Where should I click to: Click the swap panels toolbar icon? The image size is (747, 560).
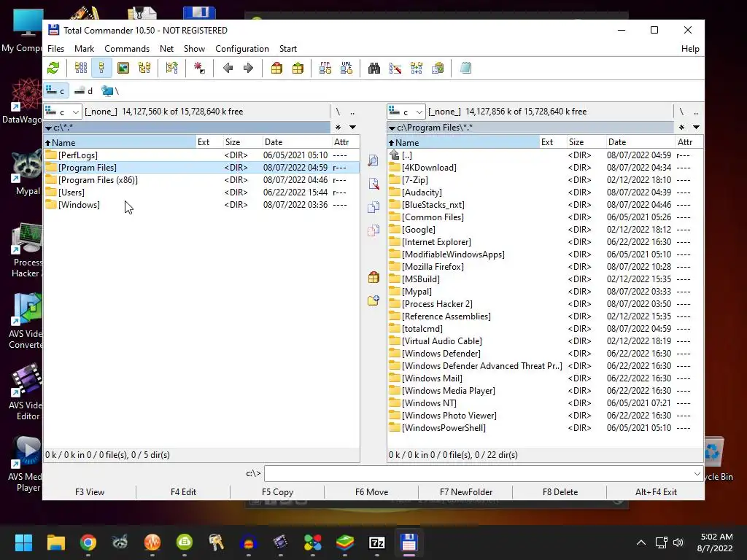172,68
